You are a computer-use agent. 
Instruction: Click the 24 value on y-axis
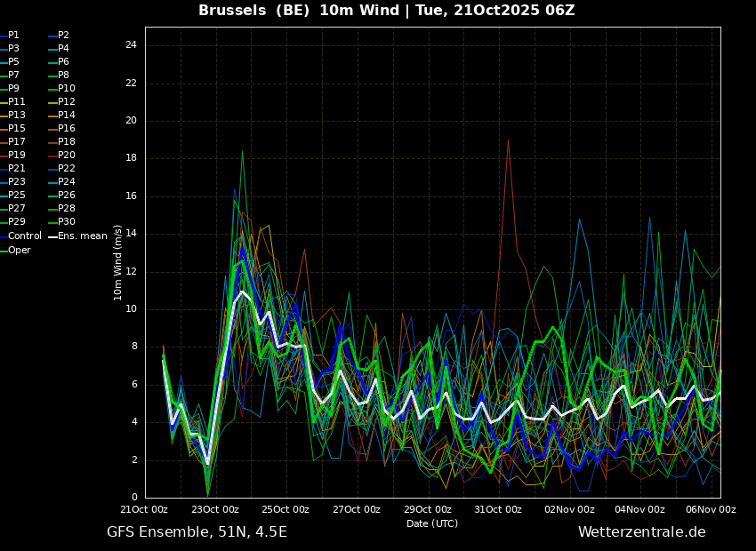pyautogui.click(x=130, y=45)
